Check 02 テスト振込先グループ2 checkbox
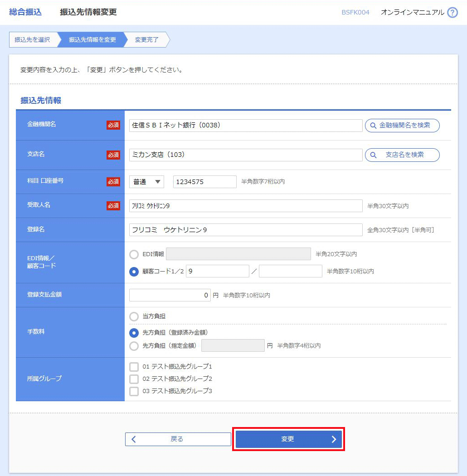467x476 pixels. pyautogui.click(x=134, y=379)
